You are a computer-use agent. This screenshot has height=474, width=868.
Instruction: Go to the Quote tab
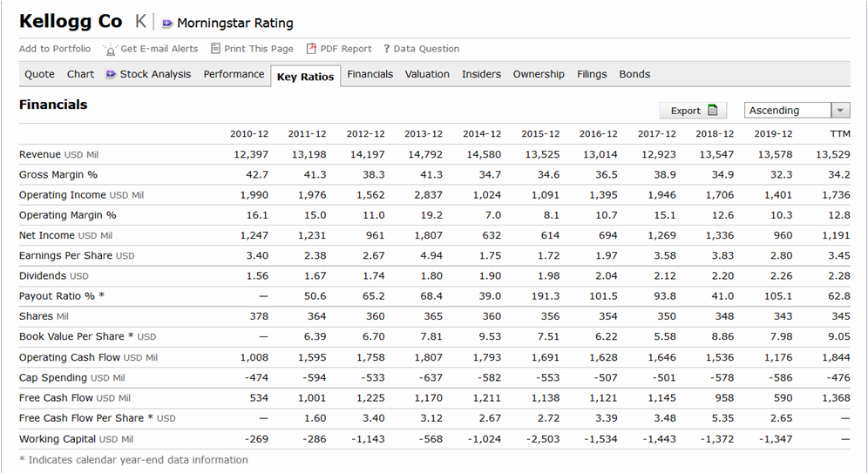pos(39,74)
